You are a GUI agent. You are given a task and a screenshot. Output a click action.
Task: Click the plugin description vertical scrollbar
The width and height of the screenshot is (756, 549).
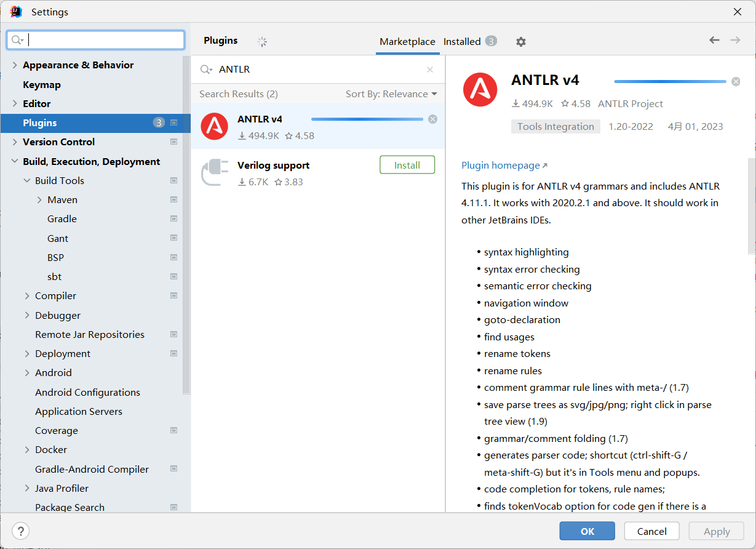tap(751, 206)
